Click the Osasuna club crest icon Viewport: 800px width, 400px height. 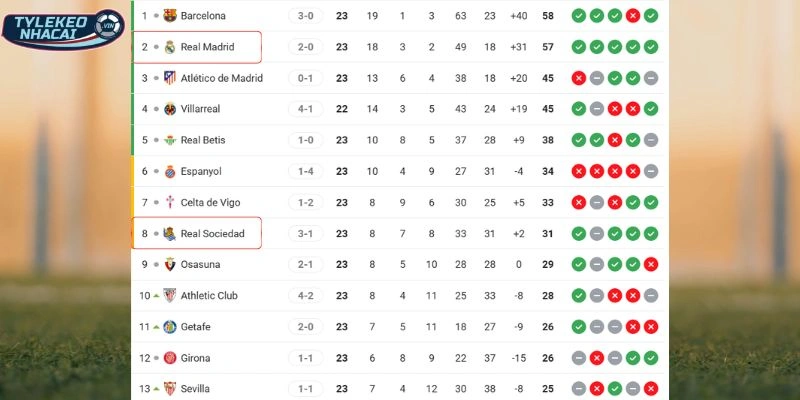(x=170, y=264)
